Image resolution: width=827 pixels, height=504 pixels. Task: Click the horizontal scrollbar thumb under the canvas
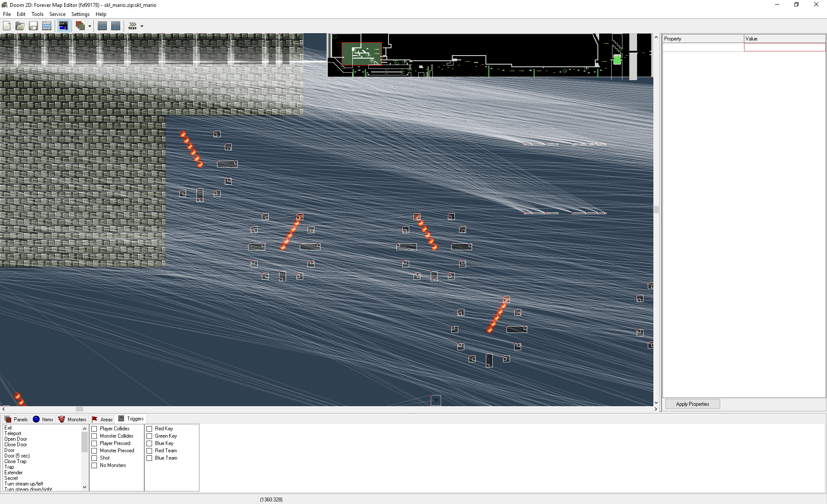pos(79,409)
